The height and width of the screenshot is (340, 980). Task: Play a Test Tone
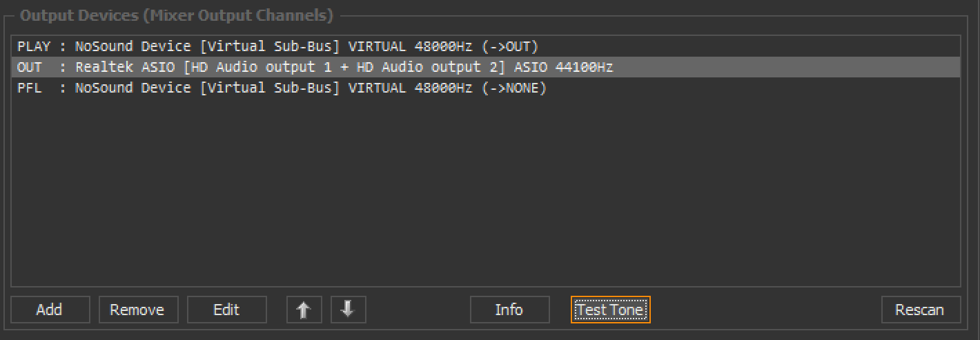click(x=611, y=310)
